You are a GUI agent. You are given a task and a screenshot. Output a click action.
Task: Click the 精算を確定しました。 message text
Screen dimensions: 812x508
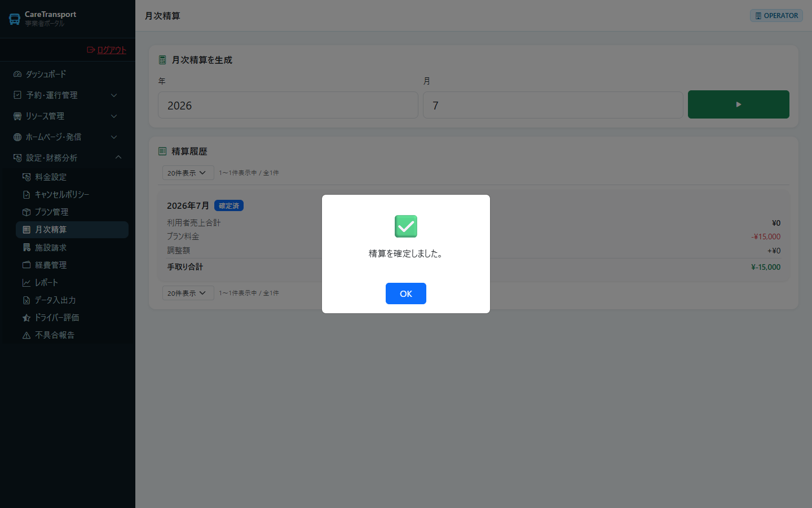pos(406,253)
